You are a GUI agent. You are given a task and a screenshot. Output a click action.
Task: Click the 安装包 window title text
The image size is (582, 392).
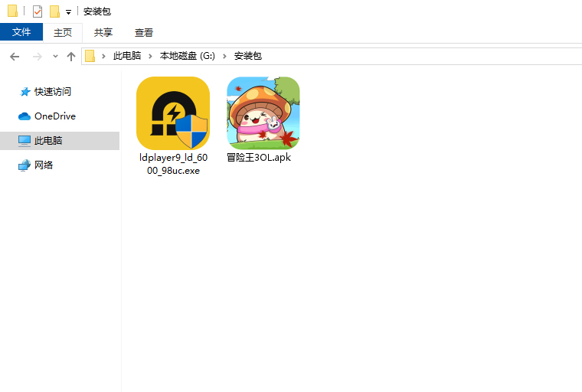[x=97, y=11]
